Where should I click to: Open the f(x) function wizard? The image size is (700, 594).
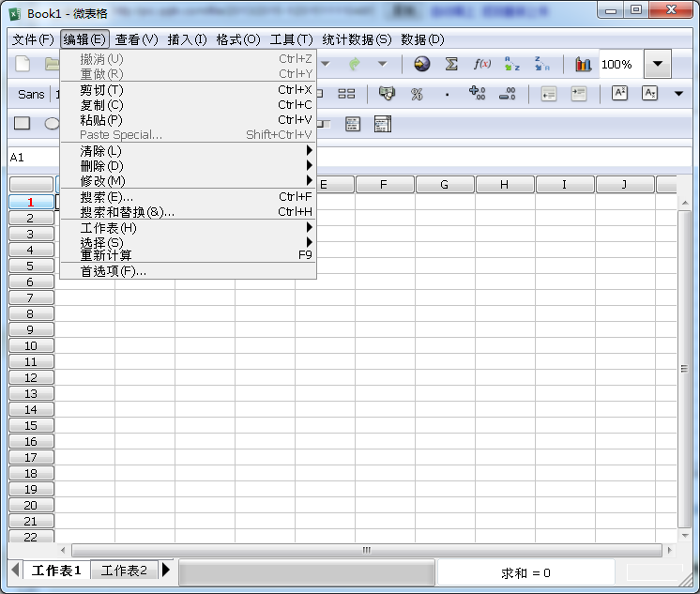pos(482,64)
